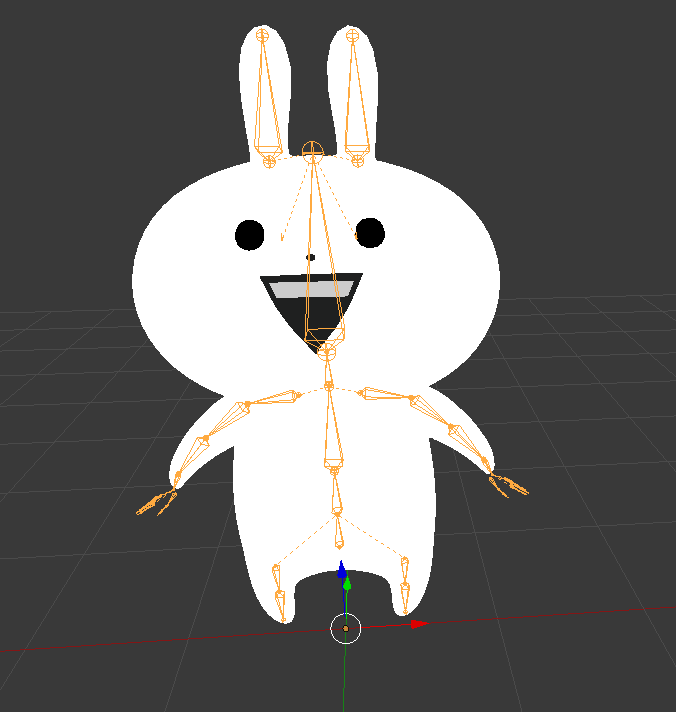This screenshot has height=712, width=676.
Task: Click the green Y-axis manipulator arrow
Action: [347, 584]
